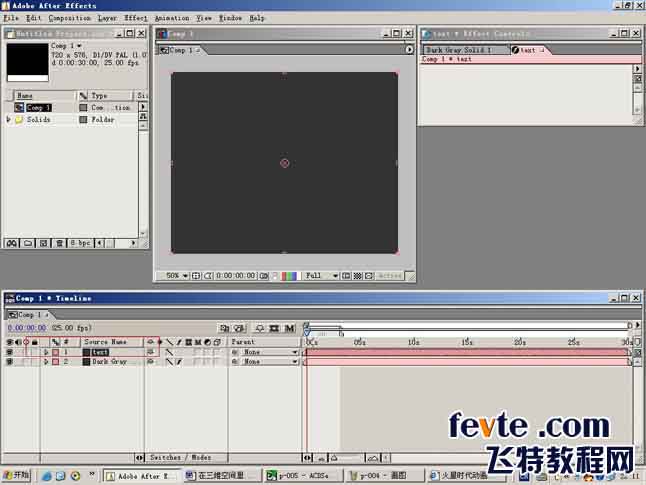This screenshot has width=646, height=485.
Task: Open the Effect menu
Action: 136,18
